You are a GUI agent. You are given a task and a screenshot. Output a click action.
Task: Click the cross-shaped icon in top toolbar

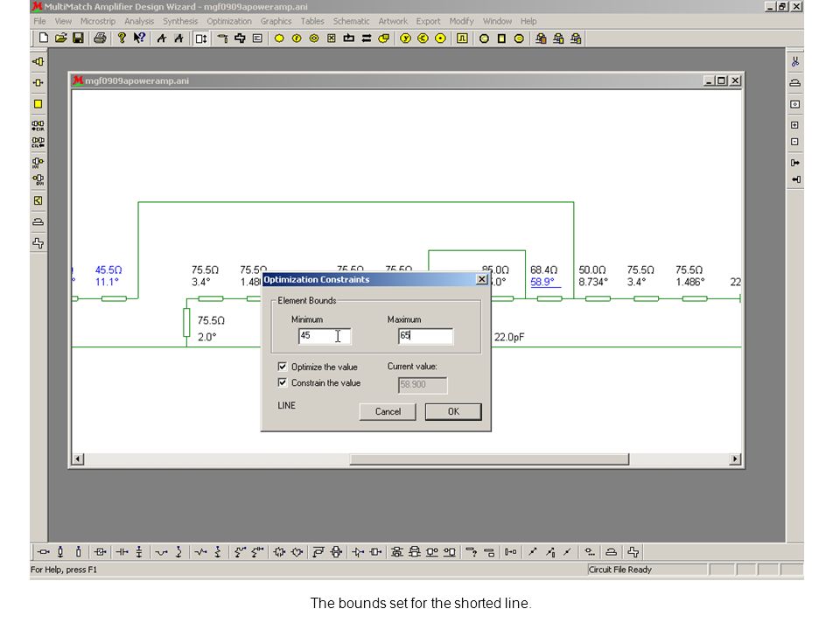pos(240,38)
